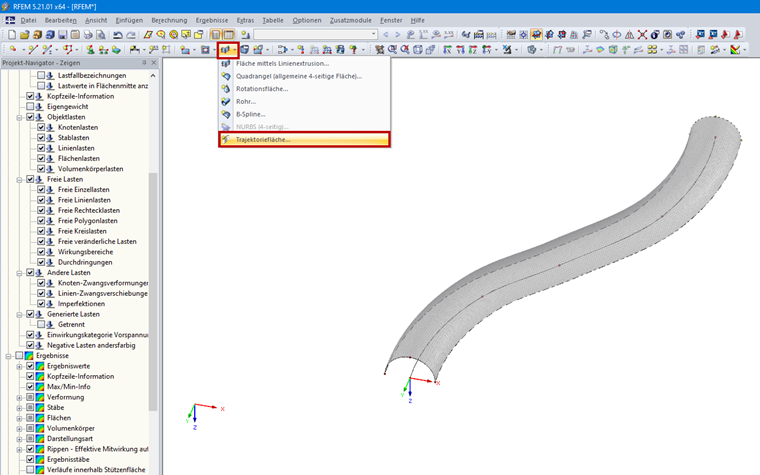The width and height of the screenshot is (760, 475).
Task: Click the Undo arrow icon
Action: [x=118, y=34]
